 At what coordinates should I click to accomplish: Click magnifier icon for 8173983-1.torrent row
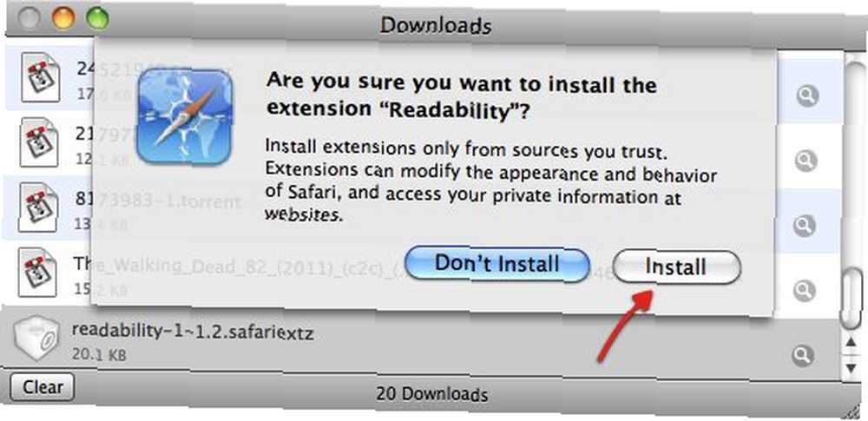click(x=805, y=226)
